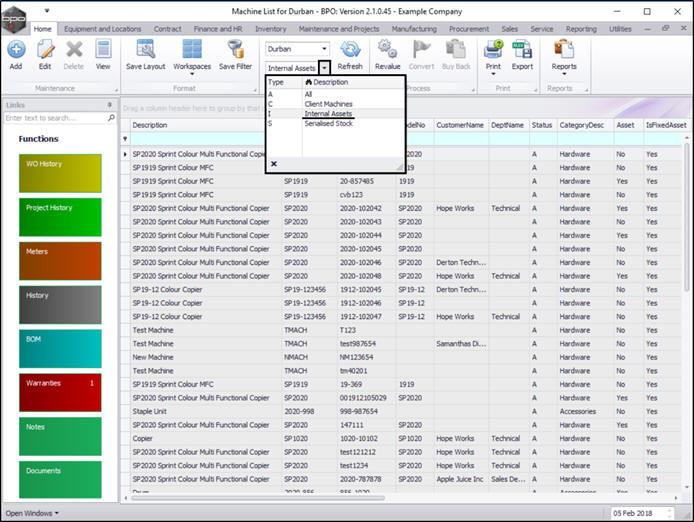Select Serialised Stock in dropdown list
The image size is (694, 522).
(x=335, y=124)
